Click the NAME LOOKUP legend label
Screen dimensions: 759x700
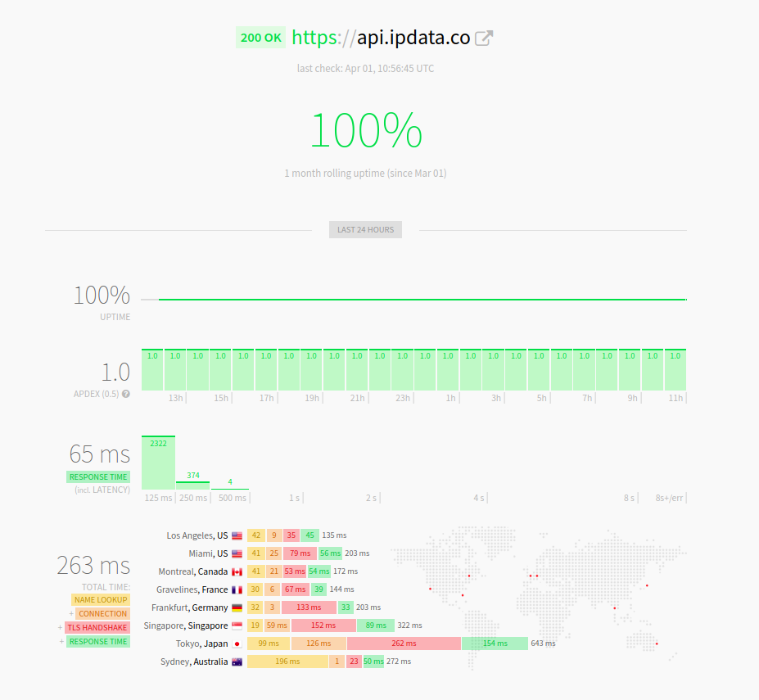pos(101,600)
